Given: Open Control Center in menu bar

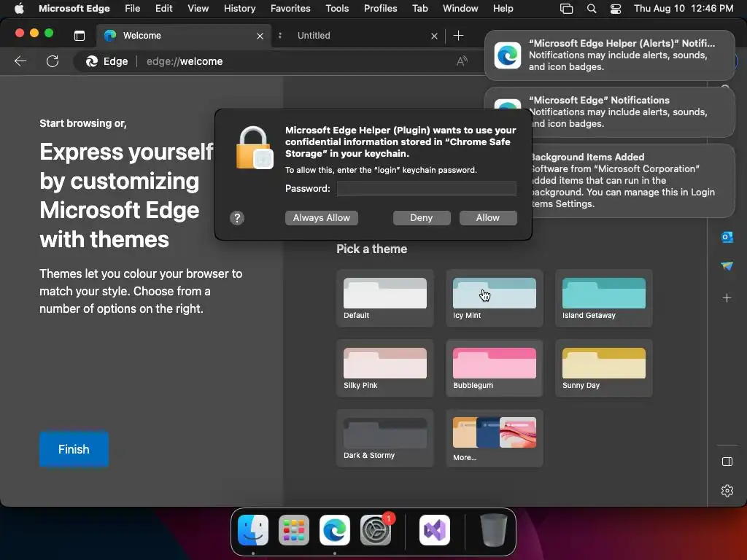Looking at the screenshot, I should click(x=616, y=9).
